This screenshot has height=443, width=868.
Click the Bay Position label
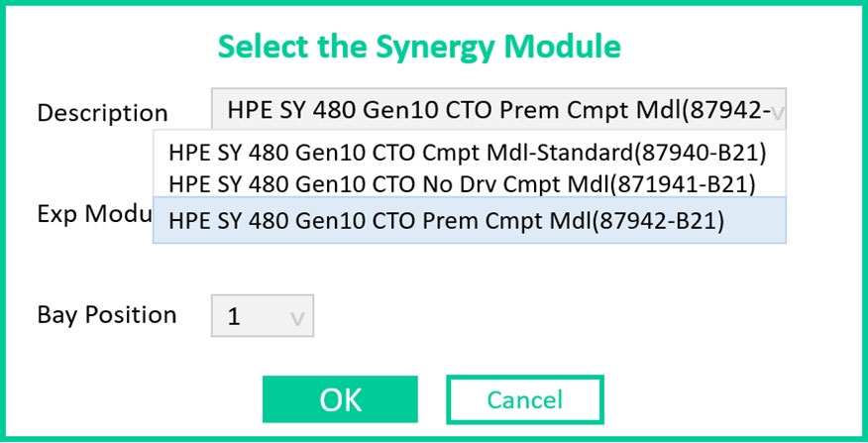tap(107, 315)
